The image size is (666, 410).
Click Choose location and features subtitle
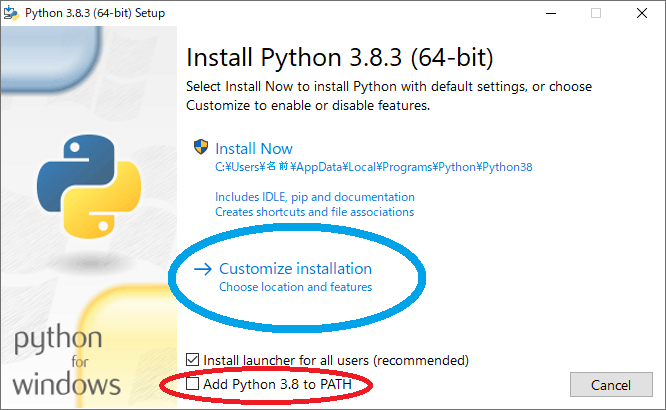pyautogui.click(x=296, y=287)
